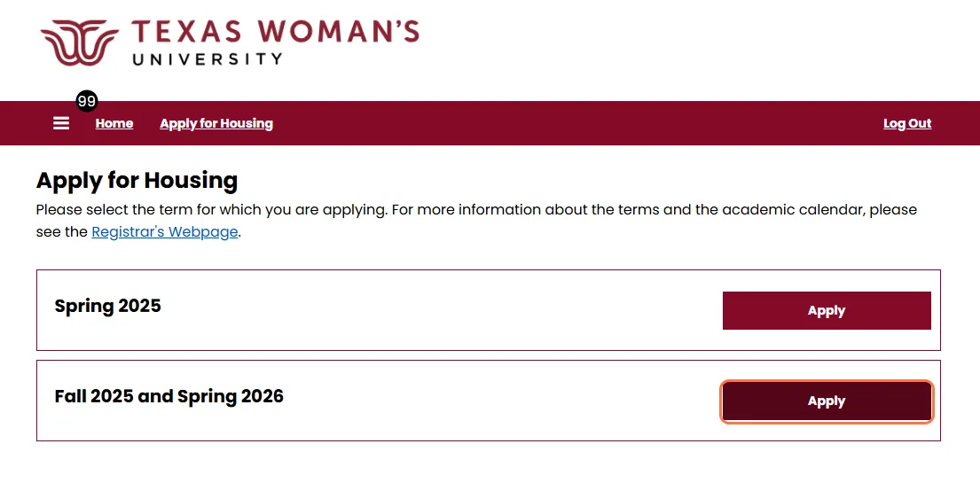Click blank white header right of logo

687,43
